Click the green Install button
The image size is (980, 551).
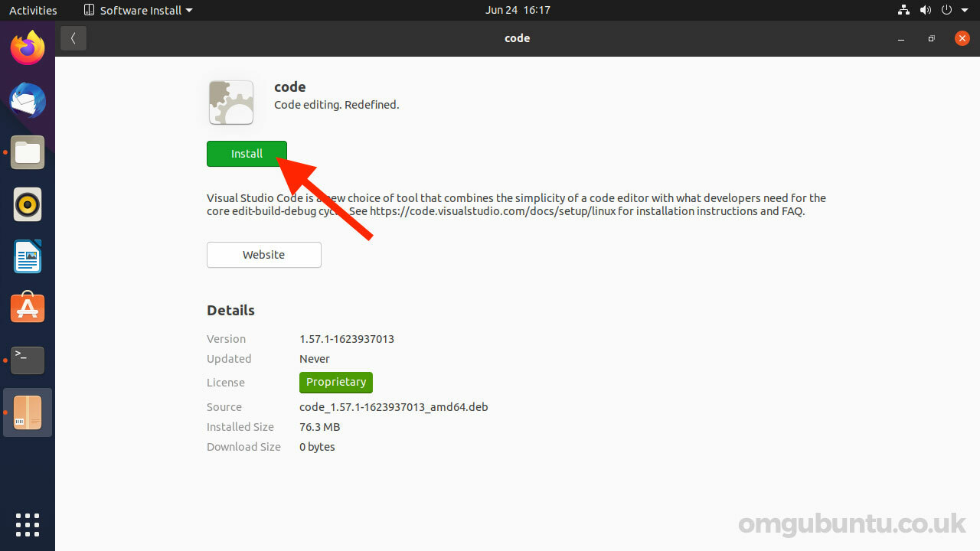click(247, 154)
